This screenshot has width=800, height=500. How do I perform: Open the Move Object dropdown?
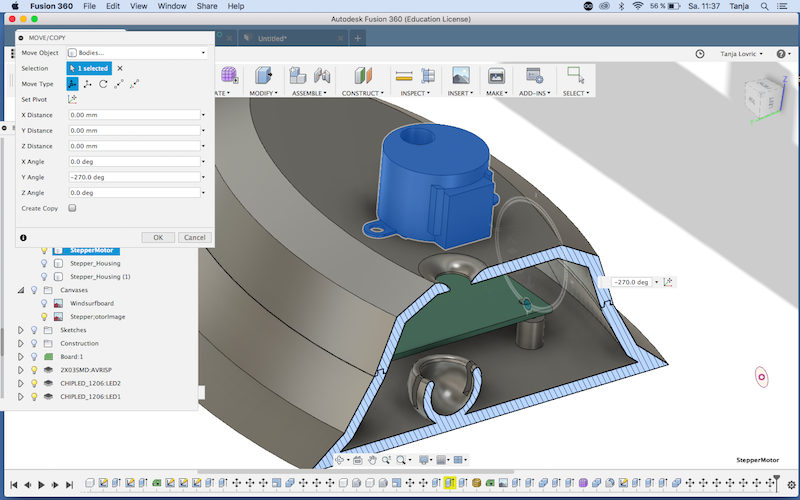(x=137, y=53)
